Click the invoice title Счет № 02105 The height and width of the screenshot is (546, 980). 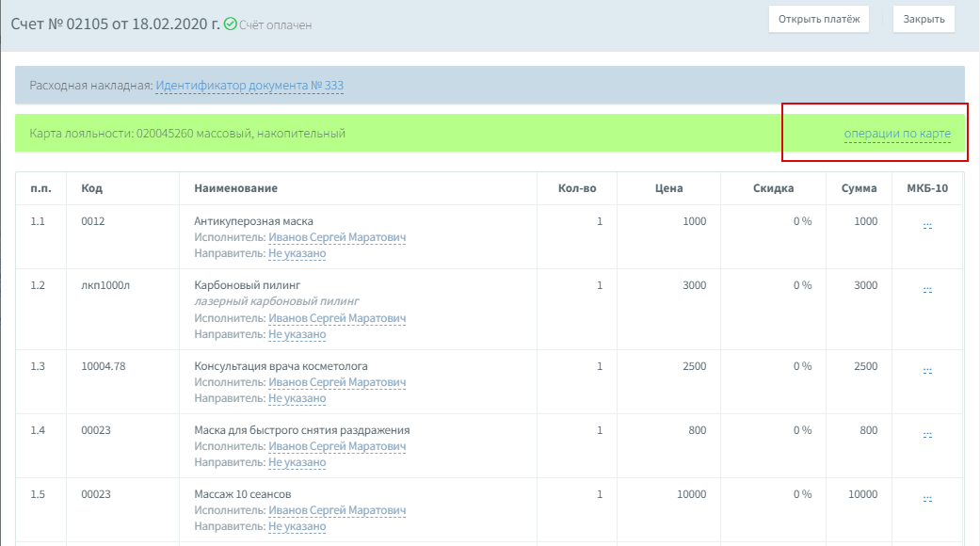[x=115, y=24]
